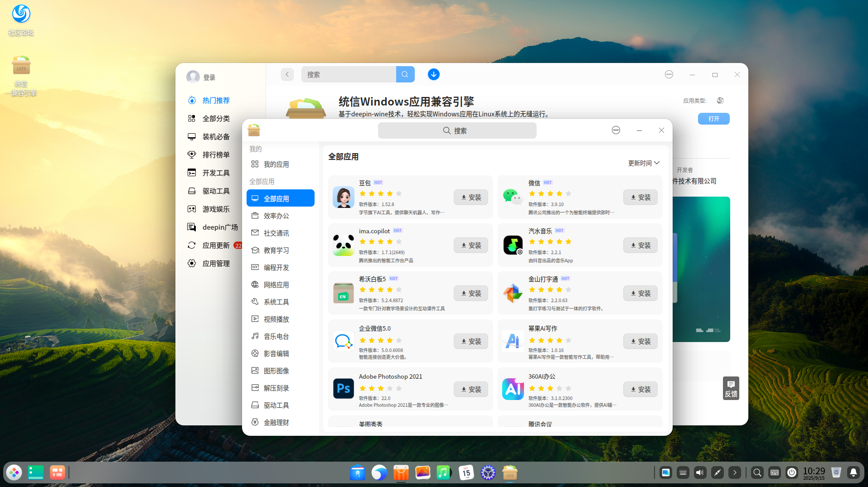Select 社交通讯 category in the sidebar

[281, 233]
